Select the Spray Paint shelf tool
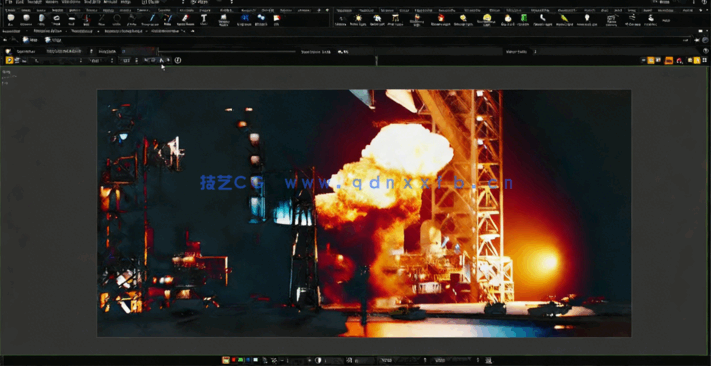 click(185, 19)
